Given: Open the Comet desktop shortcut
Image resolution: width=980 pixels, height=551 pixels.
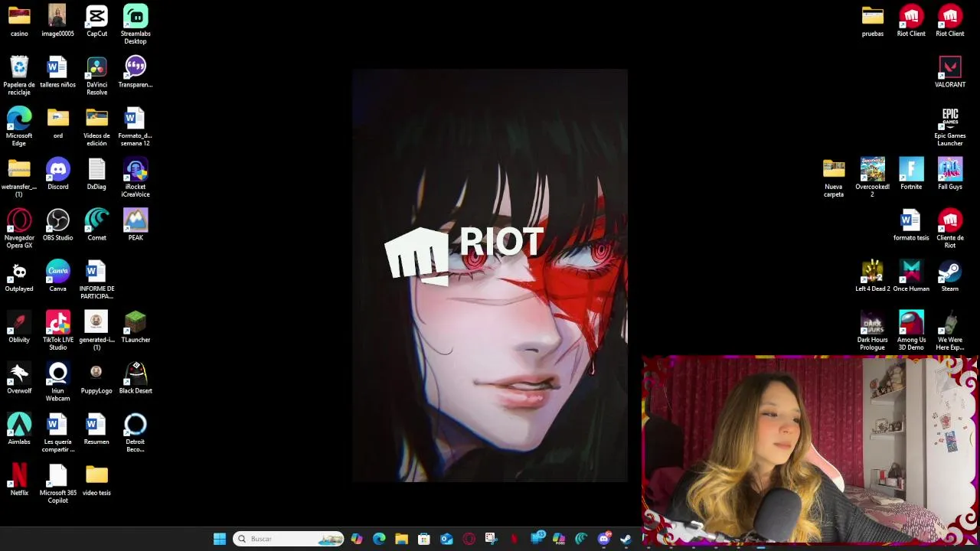Looking at the screenshot, I should (x=96, y=225).
